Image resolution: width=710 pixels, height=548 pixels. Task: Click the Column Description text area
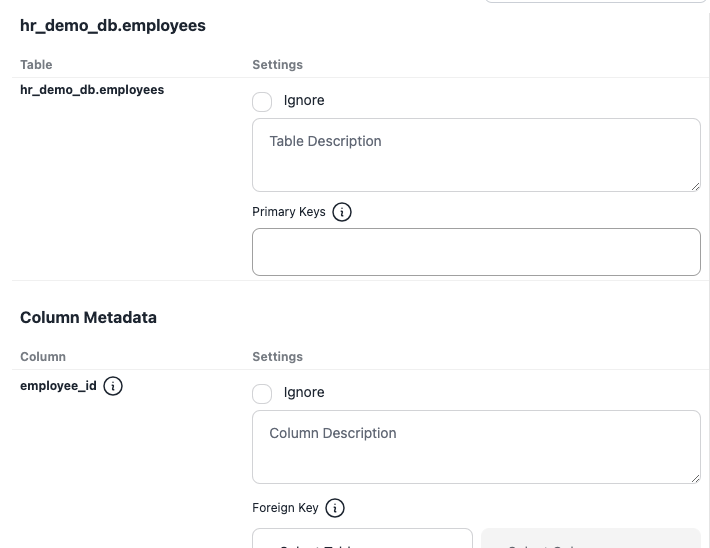(476, 447)
